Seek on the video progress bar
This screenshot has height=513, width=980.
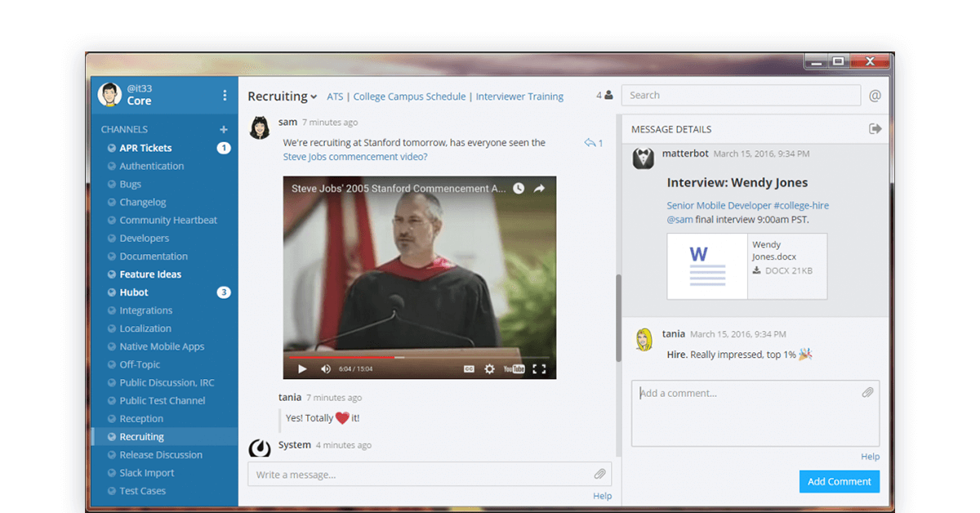tap(420, 357)
